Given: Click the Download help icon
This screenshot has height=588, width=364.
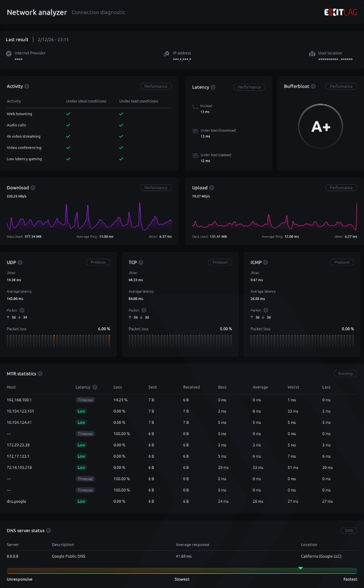Looking at the screenshot, I should [x=33, y=188].
